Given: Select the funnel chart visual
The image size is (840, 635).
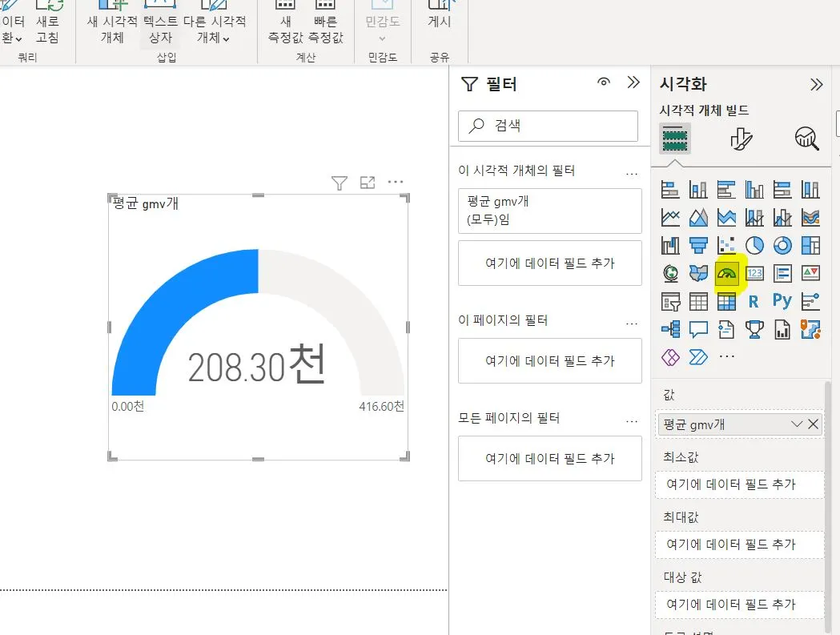Looking at the screenshot, I should (x=698, y=245).
